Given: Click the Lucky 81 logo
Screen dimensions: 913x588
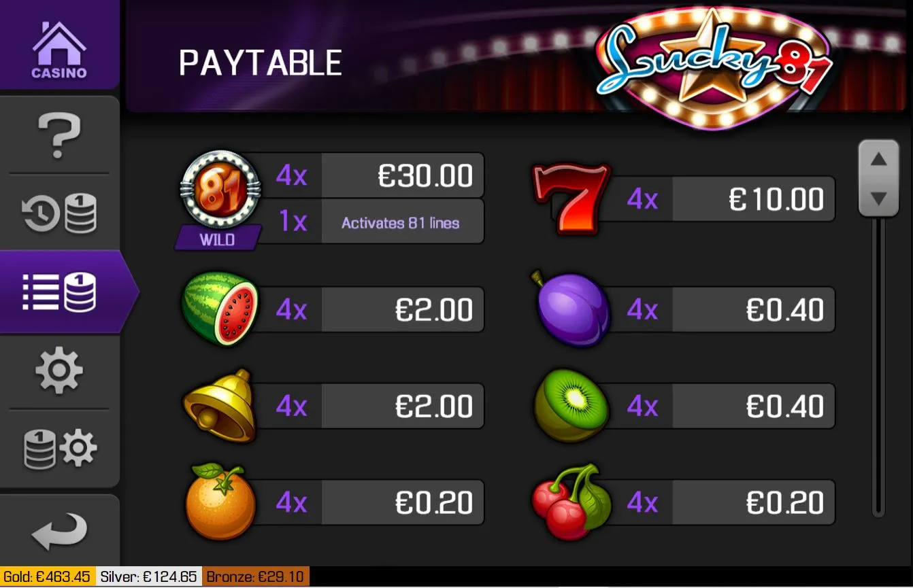Looking at the screenshot, I should click(713, 65).
